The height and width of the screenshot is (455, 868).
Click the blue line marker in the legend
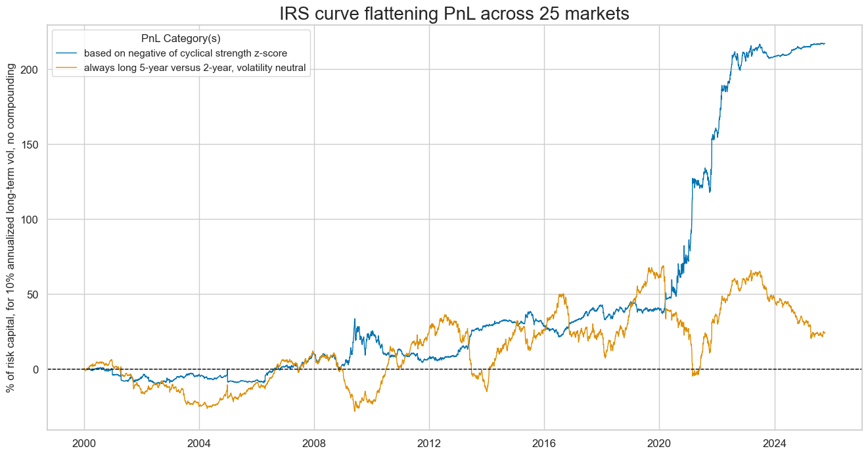[66, 51]
